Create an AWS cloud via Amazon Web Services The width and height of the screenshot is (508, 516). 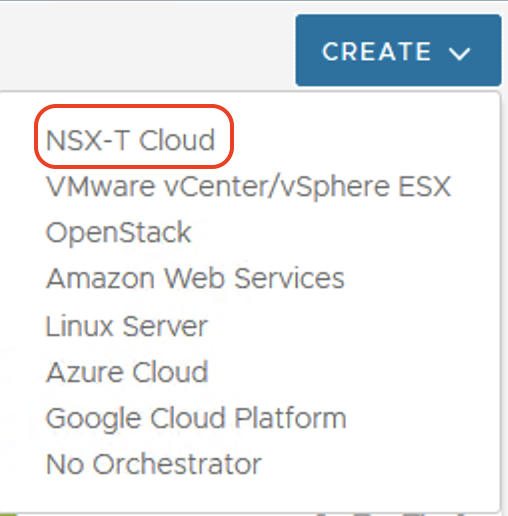coord(195,278)
